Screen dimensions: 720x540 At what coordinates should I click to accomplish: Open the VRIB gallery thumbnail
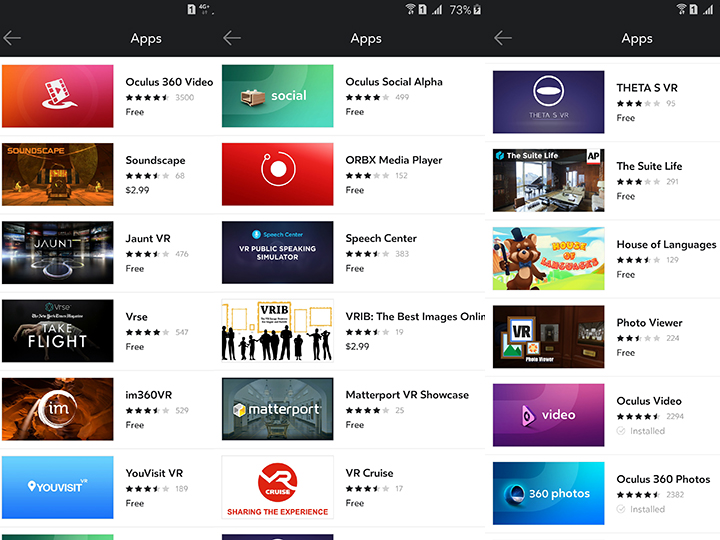click(x=277, y=331)
